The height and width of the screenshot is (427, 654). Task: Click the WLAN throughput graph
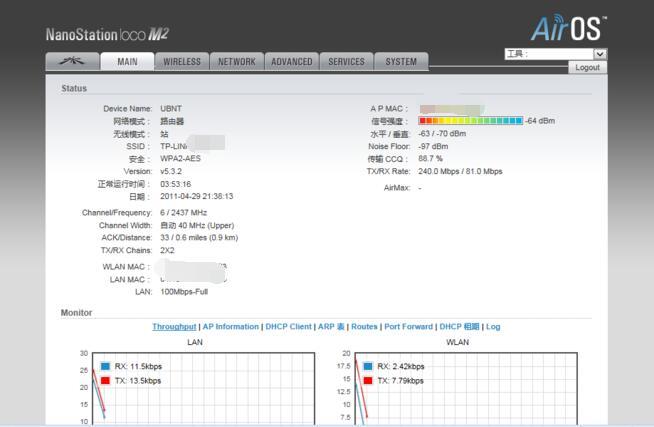click(466, 389)
